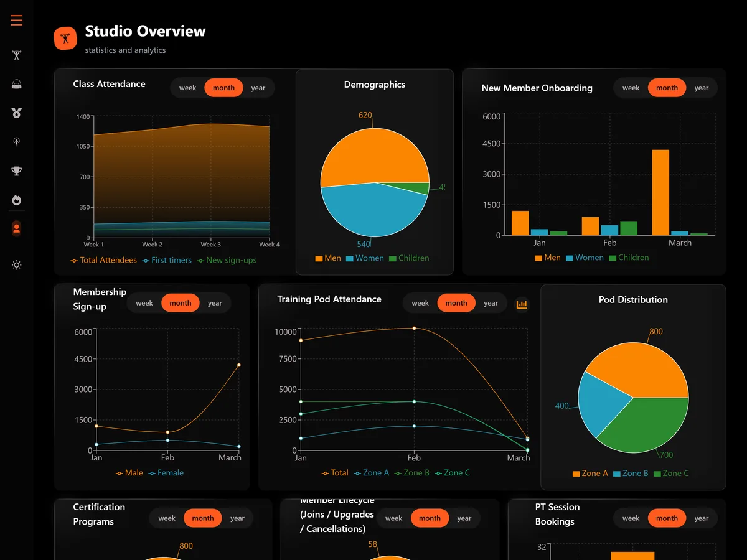
Task: Switch PT Session Bookings to year
Action: tap(702, 518)
